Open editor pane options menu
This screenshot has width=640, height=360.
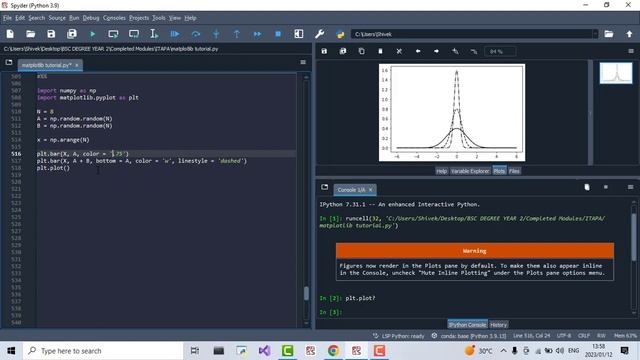[x=303, y=62]
